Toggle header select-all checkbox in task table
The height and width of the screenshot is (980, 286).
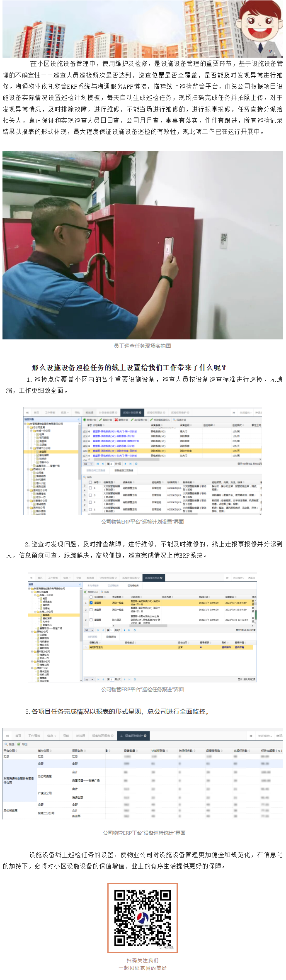point(91,597)
